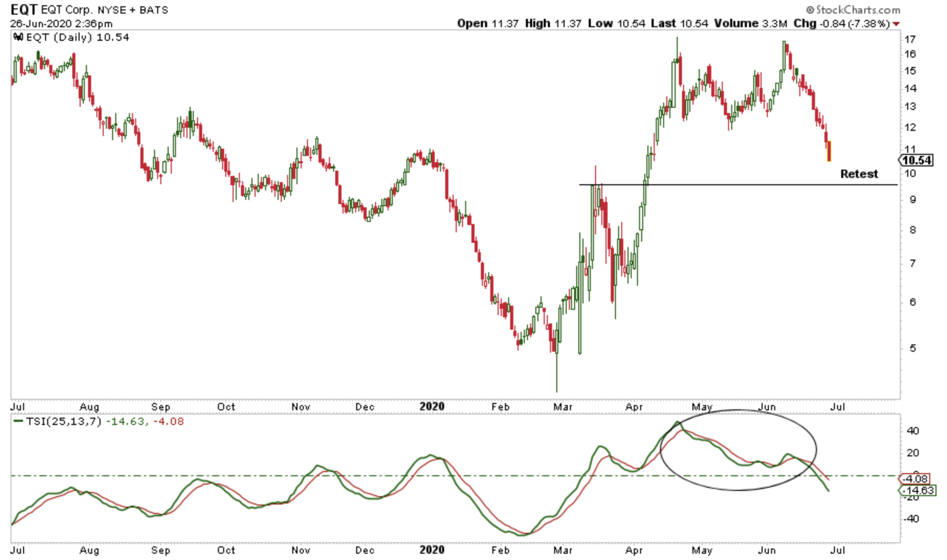
Task: Click 'Dec' on the price chart time axis
Action: click(365, 407)
